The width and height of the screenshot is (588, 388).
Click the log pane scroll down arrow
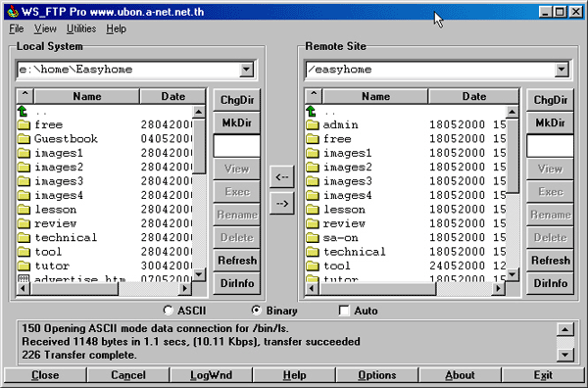[565, 355]
